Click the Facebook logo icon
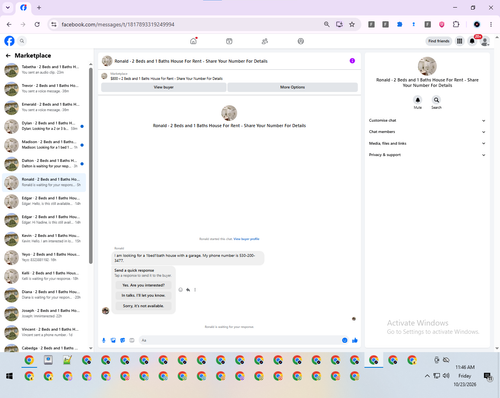The image size is (500, 398). click(9, 41)
